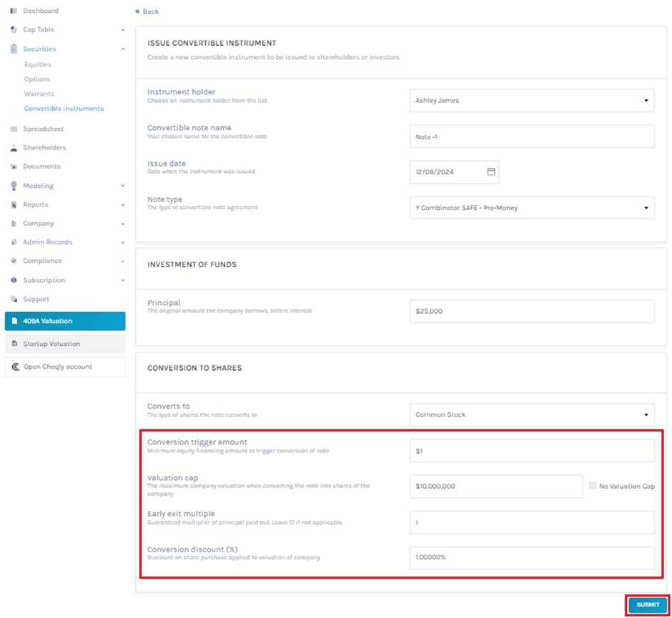
Task: Click the Convertible note name field
Action: (x=532, y=136)
